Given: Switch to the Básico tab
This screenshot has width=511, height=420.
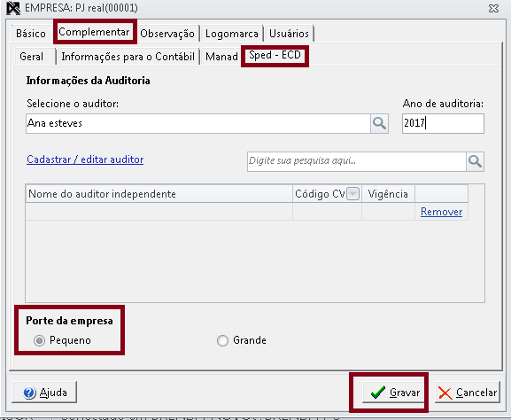Looking at the screenshot, I should (31, 34).
